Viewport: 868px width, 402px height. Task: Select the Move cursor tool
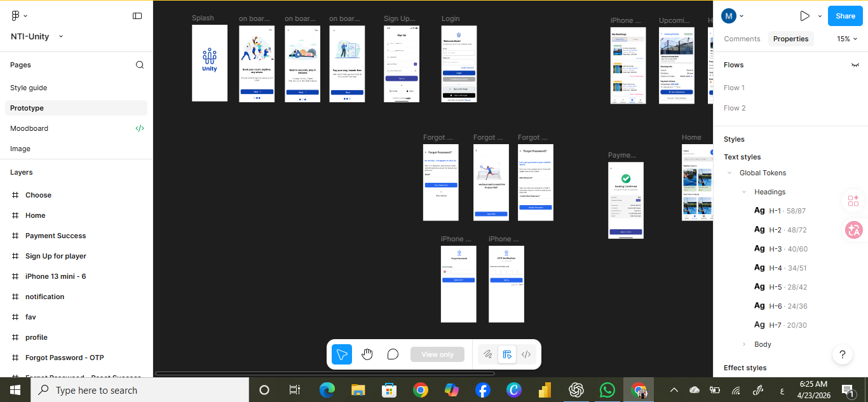tap(342, 354)
